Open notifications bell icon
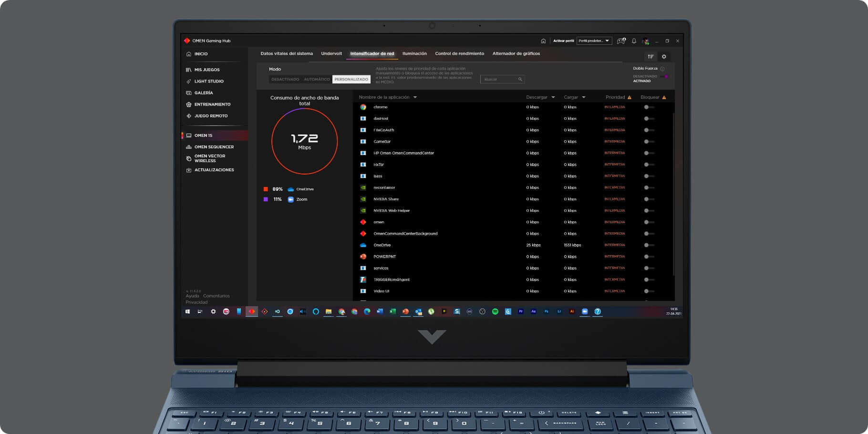 (634, 41)
